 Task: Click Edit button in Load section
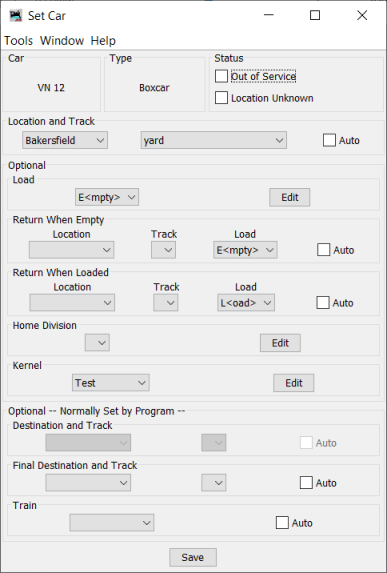290,197
